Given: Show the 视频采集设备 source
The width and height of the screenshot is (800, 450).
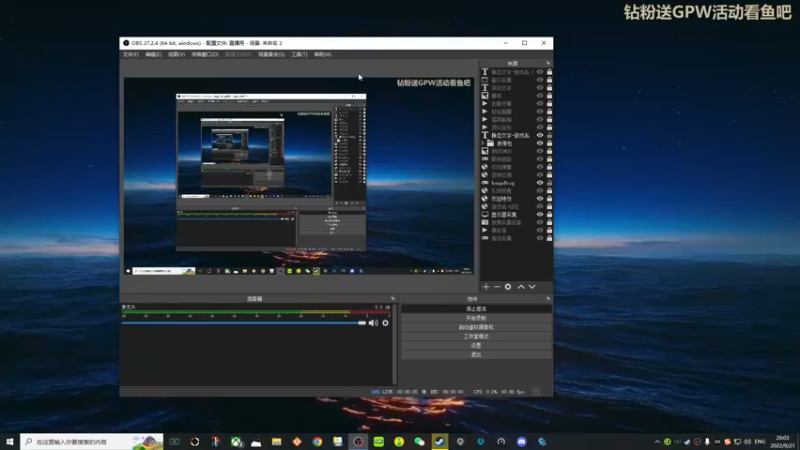Looking at the screenshot, I should pyautogui.click(x=540, y=222).
